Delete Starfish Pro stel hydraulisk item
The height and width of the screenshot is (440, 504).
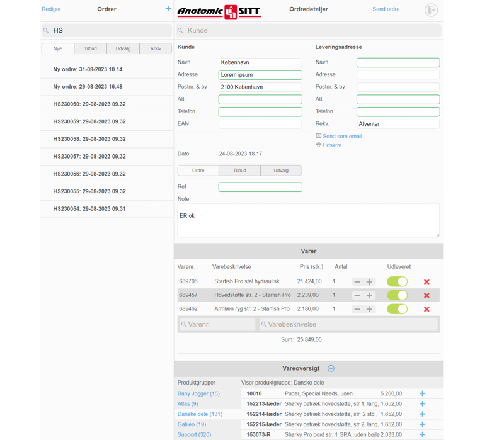427,281
